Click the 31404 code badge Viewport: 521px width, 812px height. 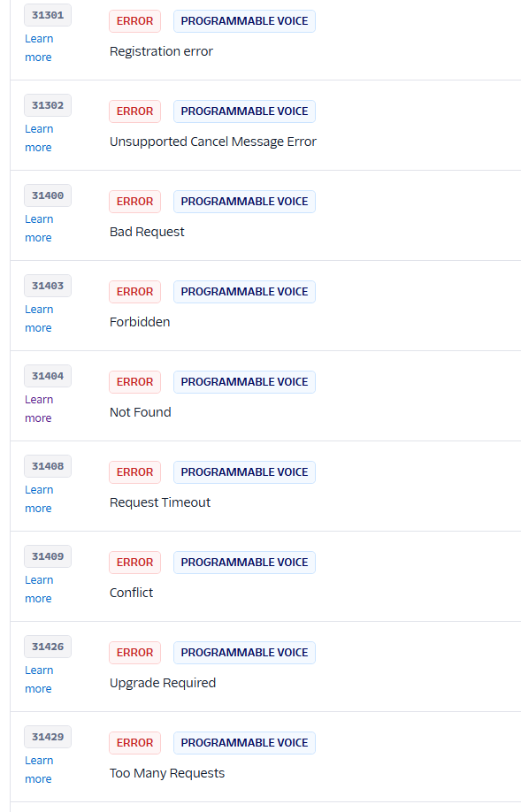pyautogui.click(x=48, y=376)
